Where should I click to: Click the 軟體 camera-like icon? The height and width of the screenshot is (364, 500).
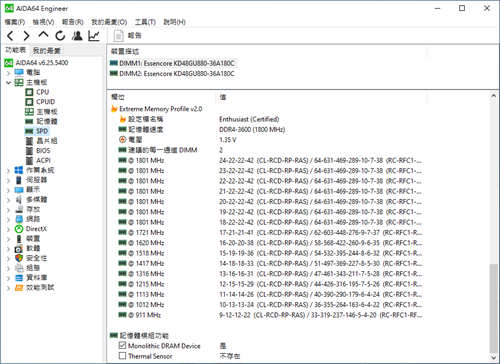(x=19, y=248)
